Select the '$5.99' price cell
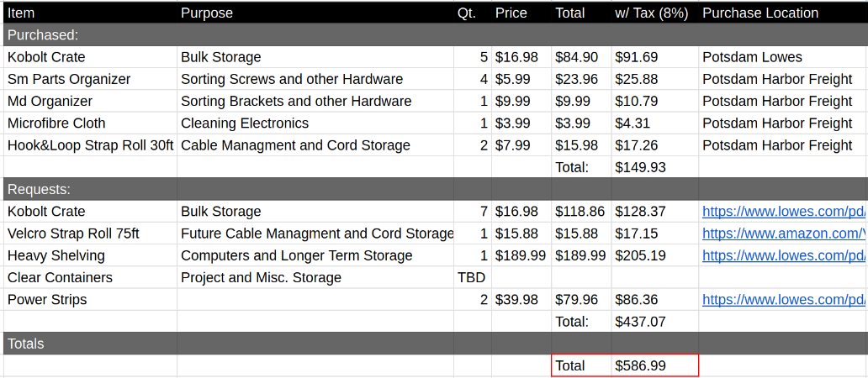The height and width of the screenshot is (378, 868). point(521,79)
